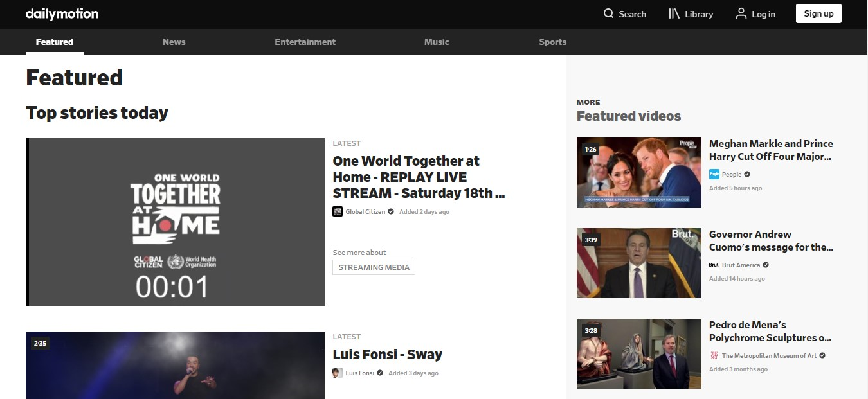
Task: Open the Library link text
Action: point(699,14)
